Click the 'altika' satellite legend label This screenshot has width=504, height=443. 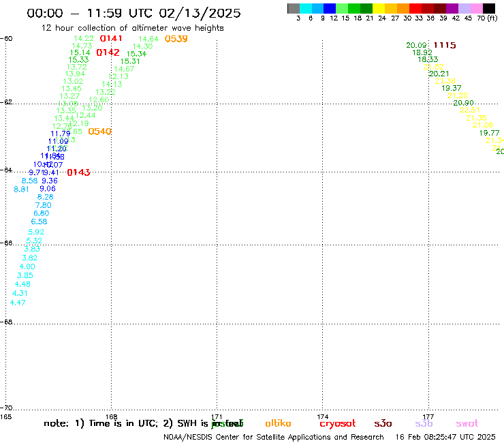pos(279,424)
